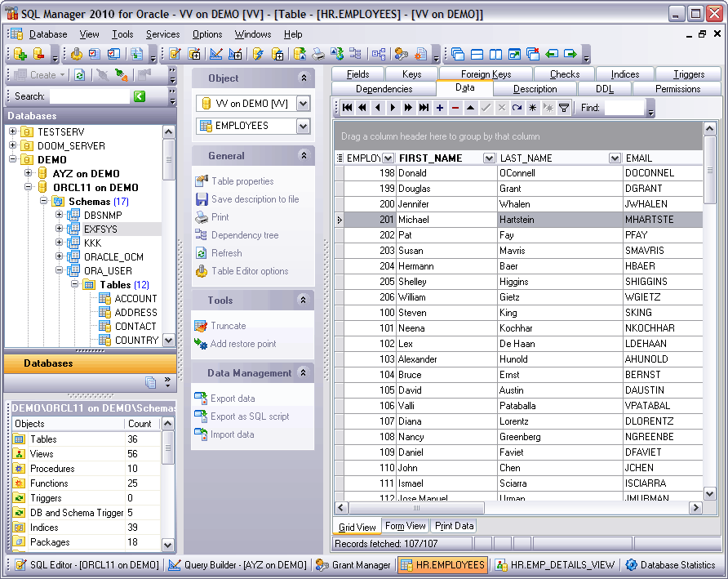Screen dimensions: 728x579
Task: Click the Create button in DB Explorer toolbar
Action: pos(38,75)
